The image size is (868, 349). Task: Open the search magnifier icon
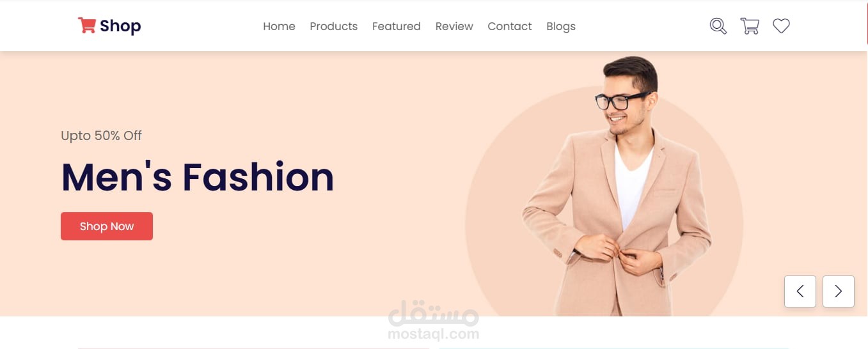point(718,26)
